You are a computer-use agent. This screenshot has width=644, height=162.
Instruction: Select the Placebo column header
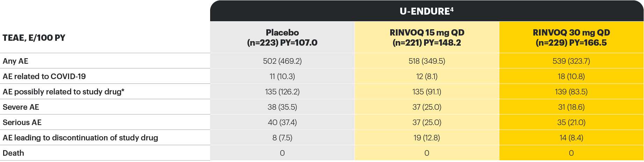pos(282,38)
